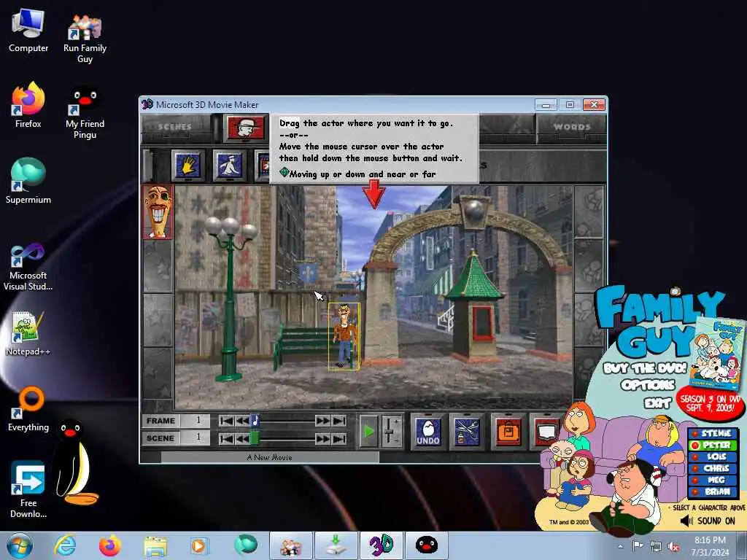Select the walking actor action tool
This screenshot has width=747, height=560.
pyautogui.click(x=230, y=166)
